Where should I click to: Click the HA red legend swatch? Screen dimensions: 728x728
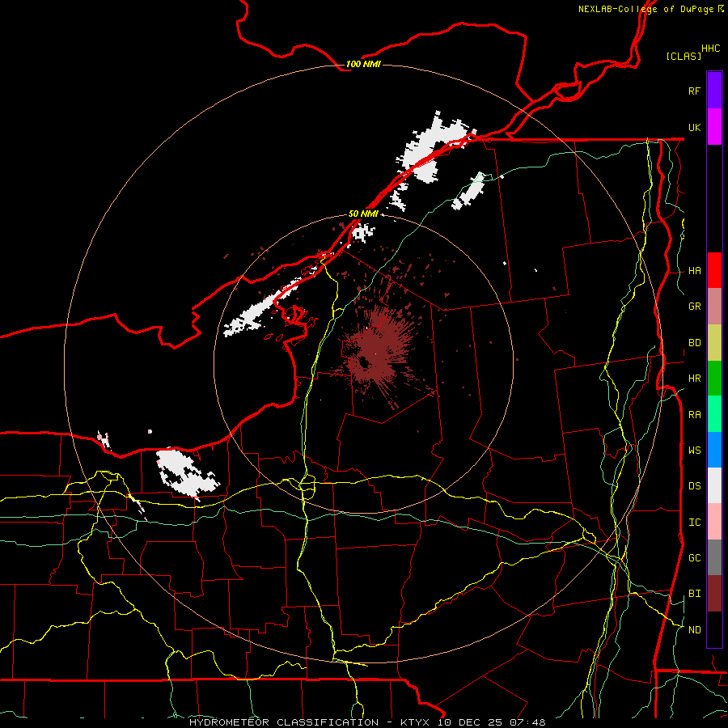[714, 270]
